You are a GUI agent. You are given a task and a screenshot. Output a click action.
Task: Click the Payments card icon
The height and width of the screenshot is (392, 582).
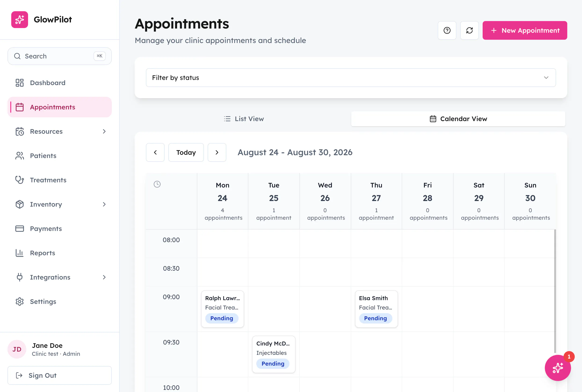pyautogui.click(x=19, y=229)
